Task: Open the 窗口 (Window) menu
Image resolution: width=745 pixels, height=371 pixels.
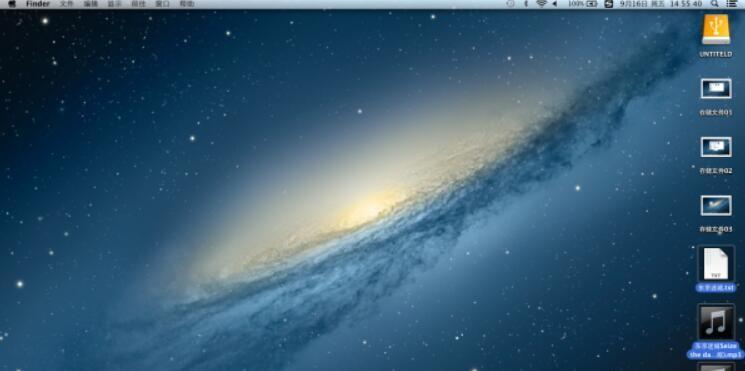Action: pos(162,4)
